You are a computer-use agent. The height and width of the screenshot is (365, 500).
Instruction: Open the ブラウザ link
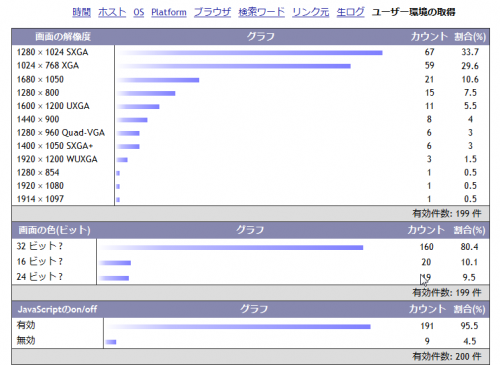point(212,12)
